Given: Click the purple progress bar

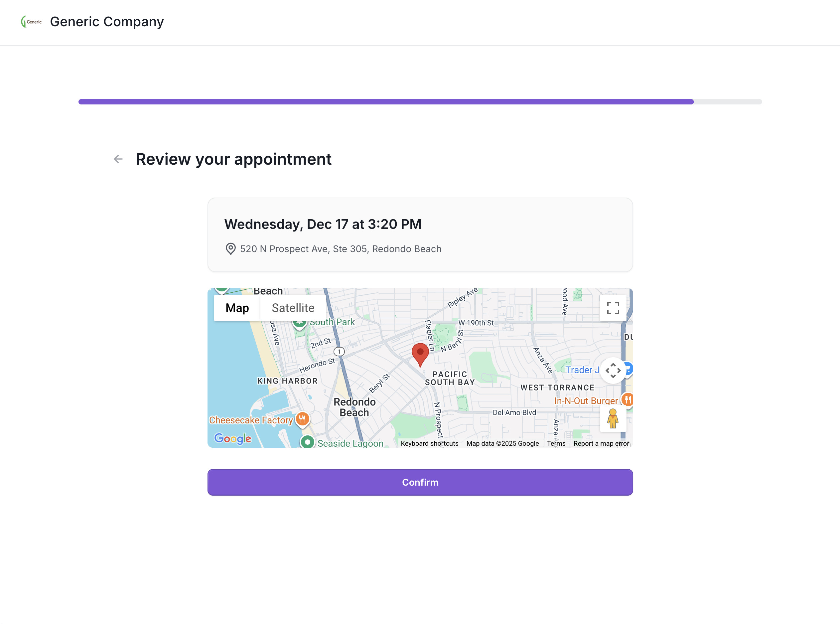Looking at the screenshot, I should point(385,101).
